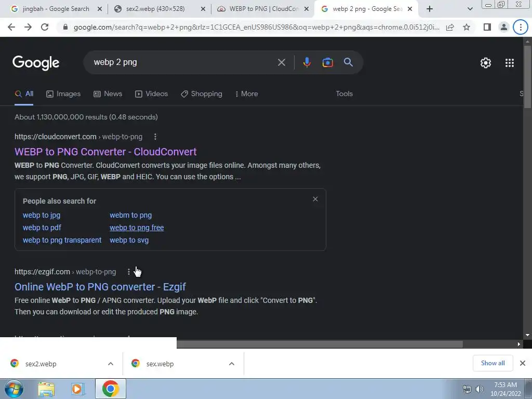
Task: Open the options dots beside the cloudconvert.com result
Action: [x=155, y=137]
